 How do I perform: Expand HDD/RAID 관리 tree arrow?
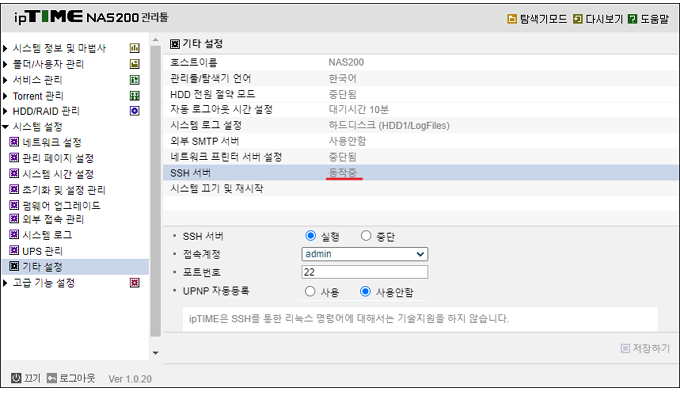5,111
